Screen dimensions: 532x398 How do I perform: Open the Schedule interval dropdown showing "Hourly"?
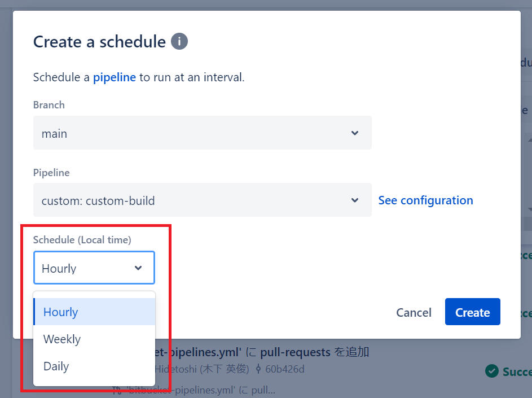(x=94, y=268)
